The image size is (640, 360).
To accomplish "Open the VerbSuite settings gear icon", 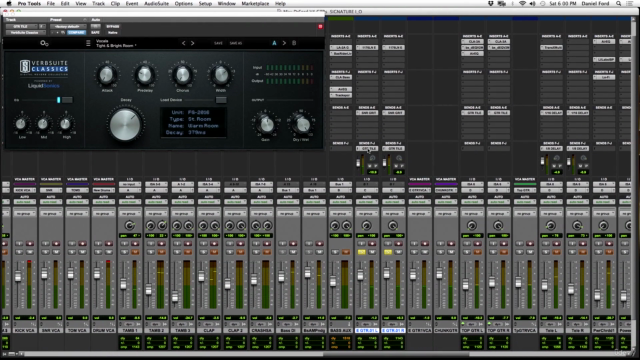I will 44,43.
